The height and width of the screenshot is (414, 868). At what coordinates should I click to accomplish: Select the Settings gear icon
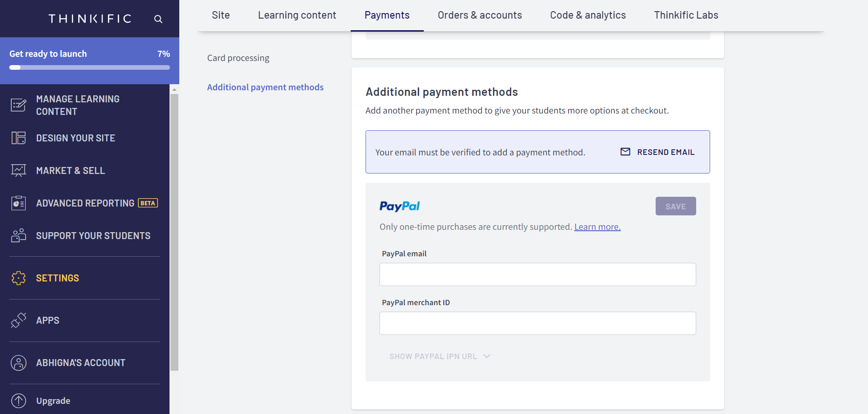[x=19, y=278]
